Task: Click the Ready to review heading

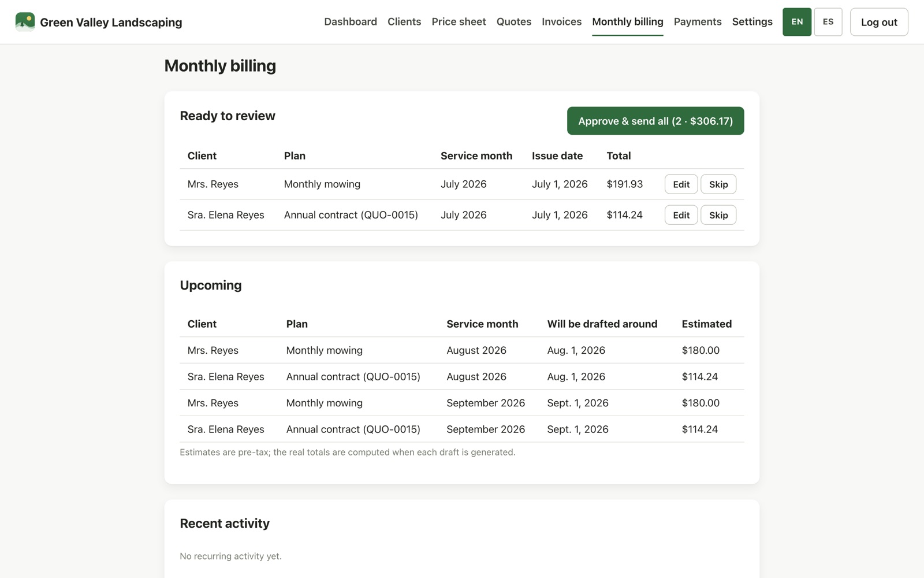Action: click(228, 116)
